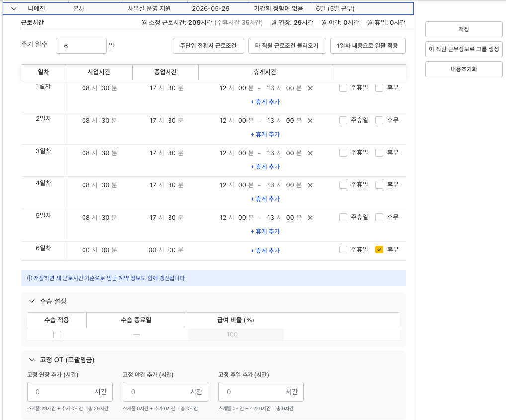506x420 pixels.
Task: Click 사무실 운영 지원 department text
Action: coord(149,9)
